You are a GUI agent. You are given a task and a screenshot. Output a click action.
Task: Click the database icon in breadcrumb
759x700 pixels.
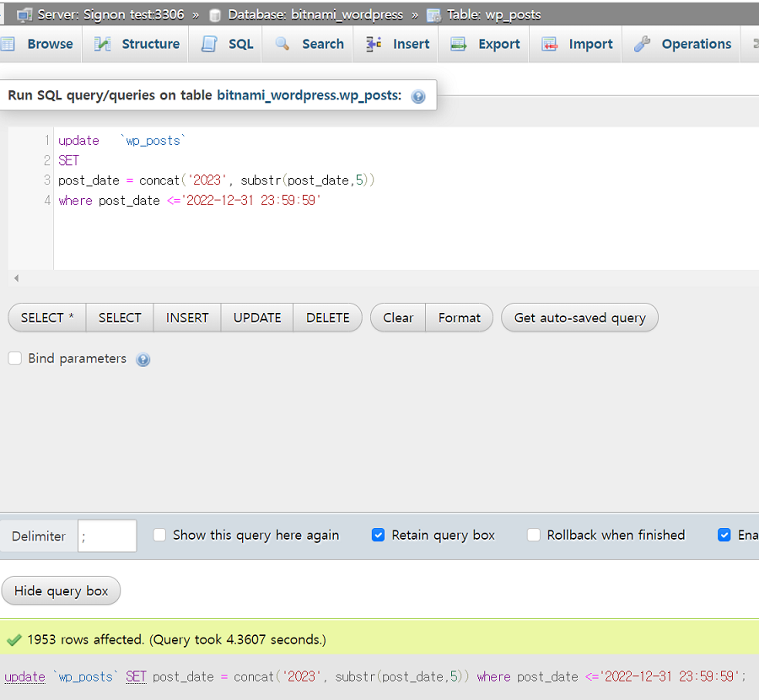click(x=216, y=14)
